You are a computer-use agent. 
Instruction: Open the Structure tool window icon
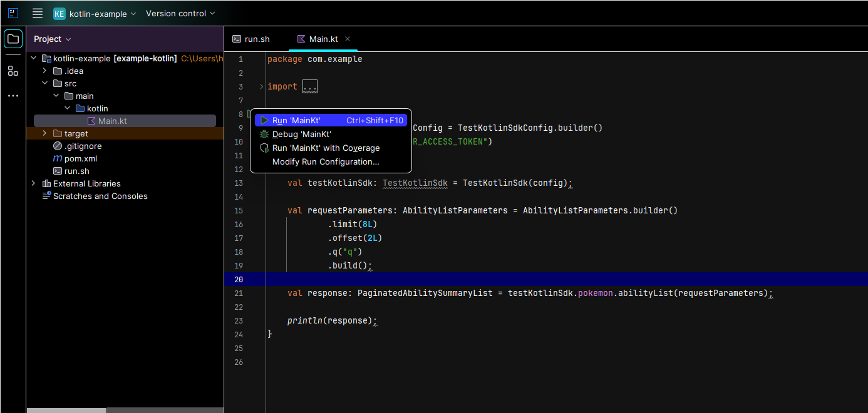(x=13, y=71)
